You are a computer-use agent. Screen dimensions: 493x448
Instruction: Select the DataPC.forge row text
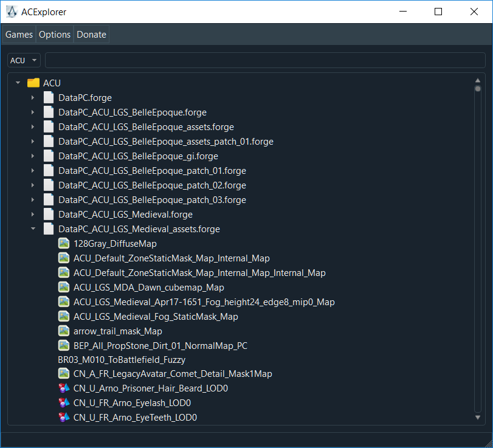pos(85,98)
